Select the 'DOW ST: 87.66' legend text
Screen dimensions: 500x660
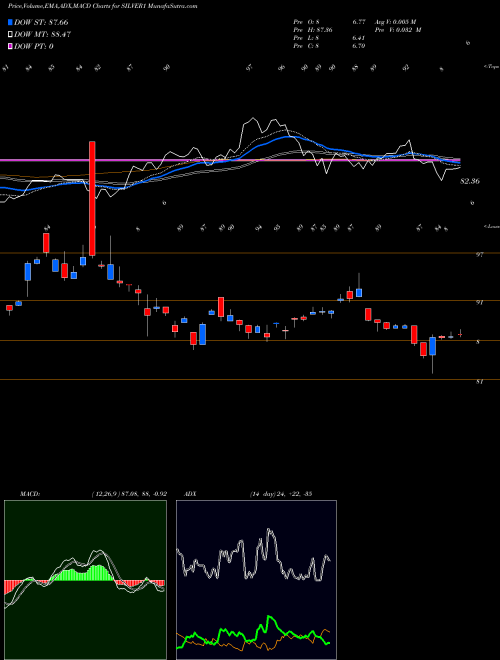(41, 22)
